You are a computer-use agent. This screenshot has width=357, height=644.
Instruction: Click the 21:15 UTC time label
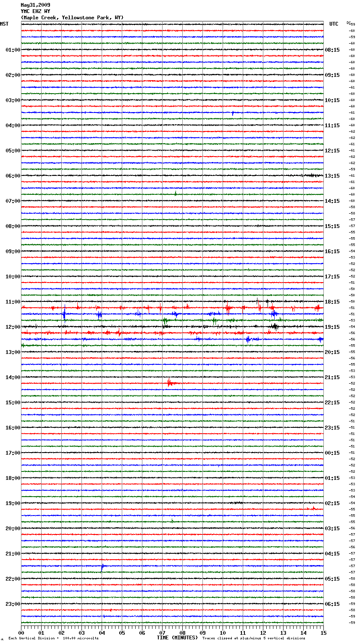tap(332, 377)
